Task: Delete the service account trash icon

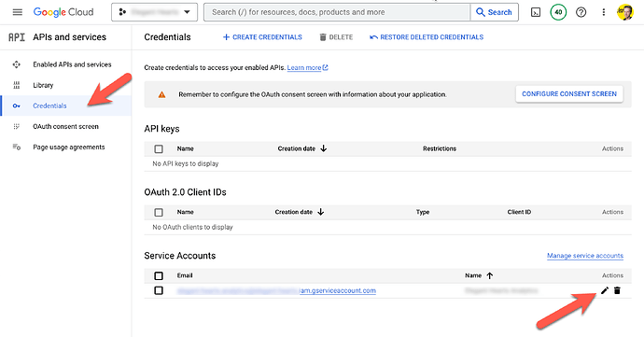Action: coord(617,290)
